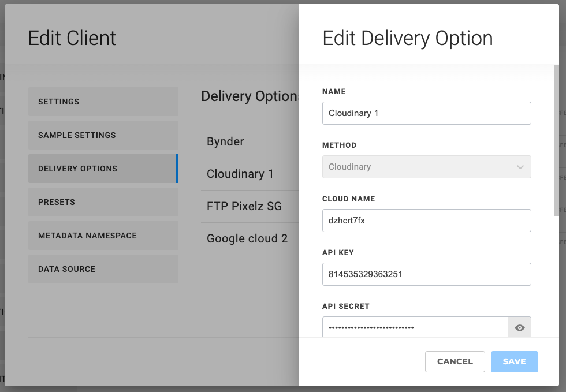This screenshot has height=392, width=566.
Task: Focus the Cloud Name text field
Action: point(426,221)
